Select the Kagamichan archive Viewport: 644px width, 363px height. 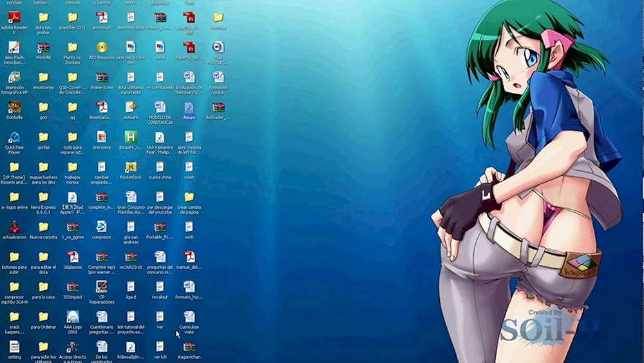tap(189, 347)
